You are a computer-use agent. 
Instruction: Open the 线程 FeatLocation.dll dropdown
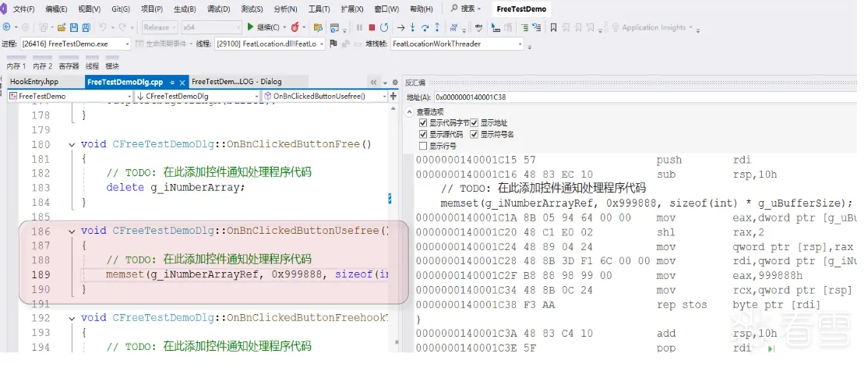[322, 44]
